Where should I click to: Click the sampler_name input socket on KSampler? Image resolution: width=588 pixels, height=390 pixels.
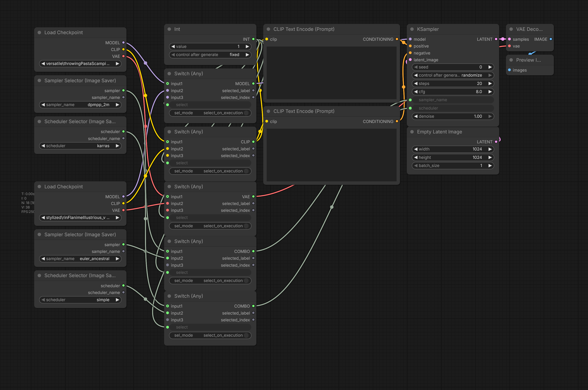410,100
